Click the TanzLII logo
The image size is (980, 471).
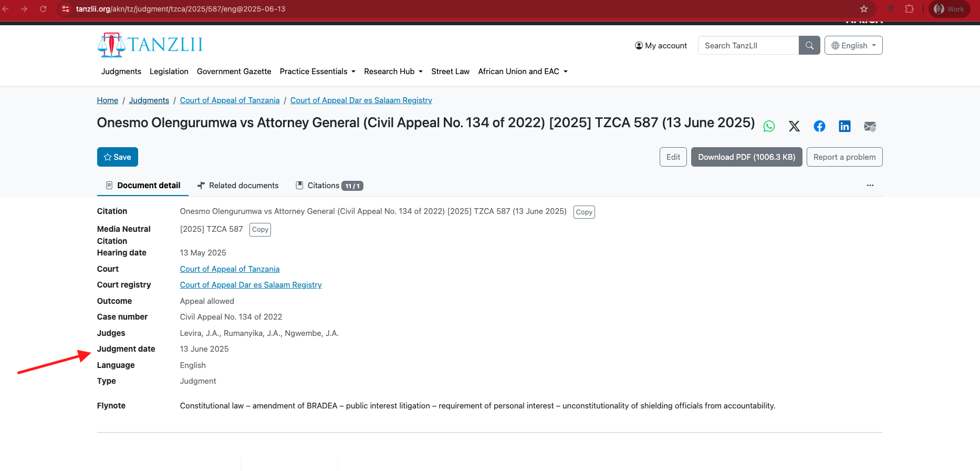tap(150, 45)
